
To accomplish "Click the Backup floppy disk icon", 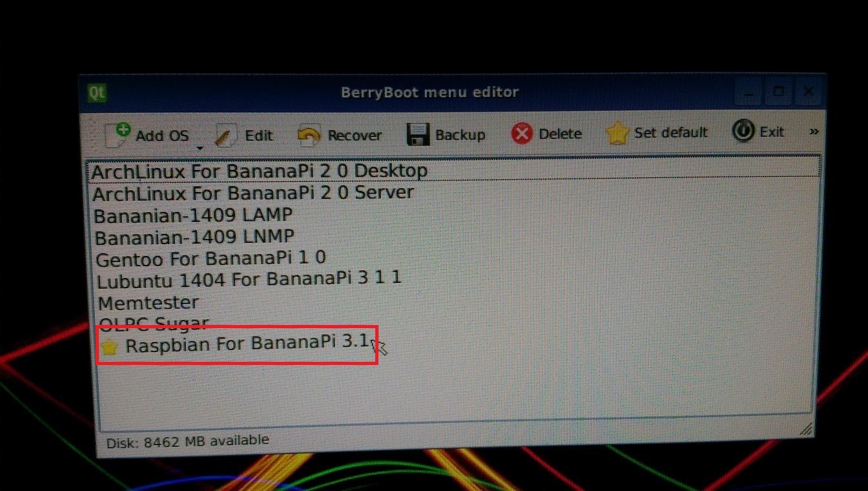I will (x=418, y=134).
